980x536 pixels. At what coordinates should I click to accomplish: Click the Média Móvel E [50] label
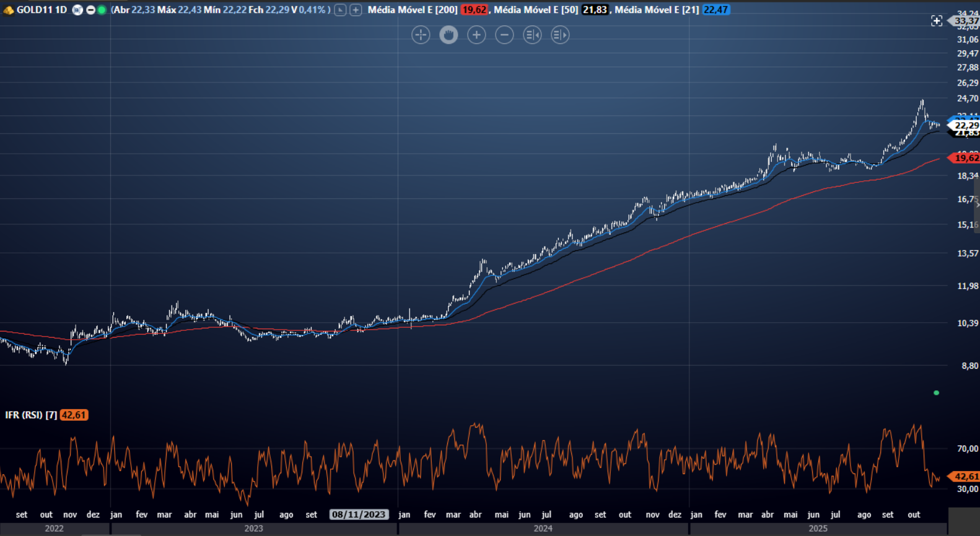pos(536,10)
